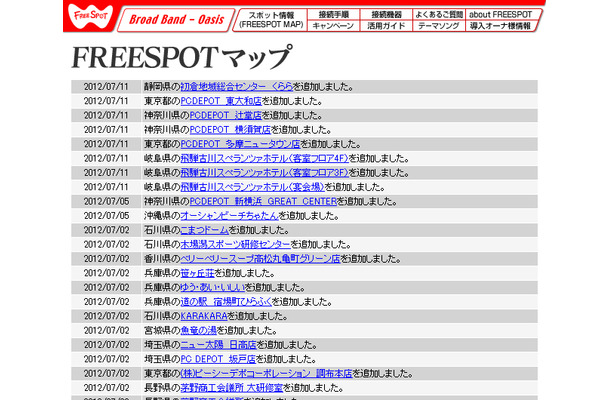
Task: Open the テーマソング menu item
Action: 439,26
